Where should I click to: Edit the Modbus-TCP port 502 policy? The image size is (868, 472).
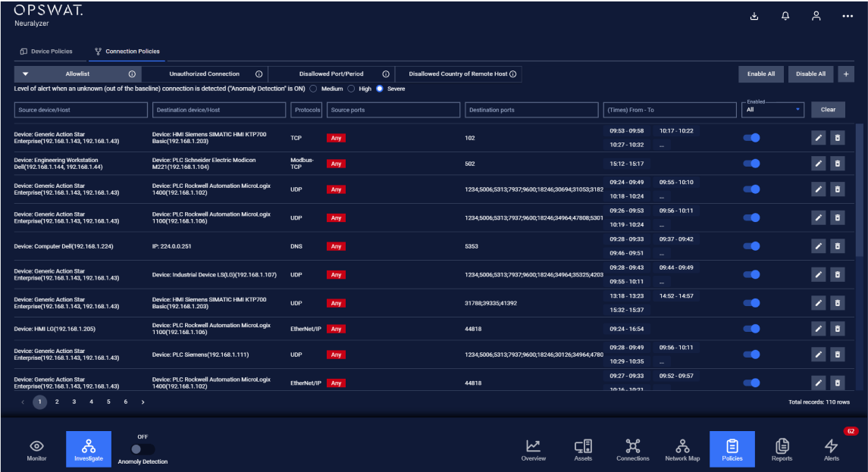pyautogui.click(x=818, y=163)
